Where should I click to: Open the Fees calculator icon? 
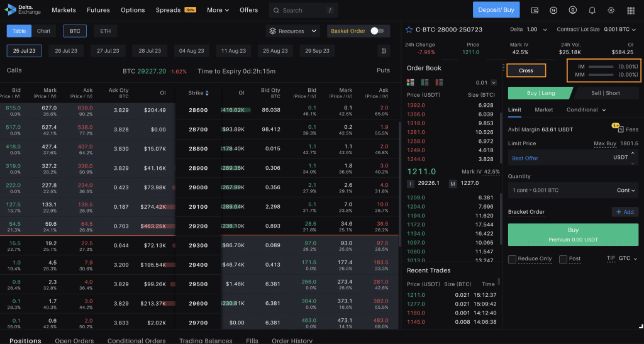(621, 130)
